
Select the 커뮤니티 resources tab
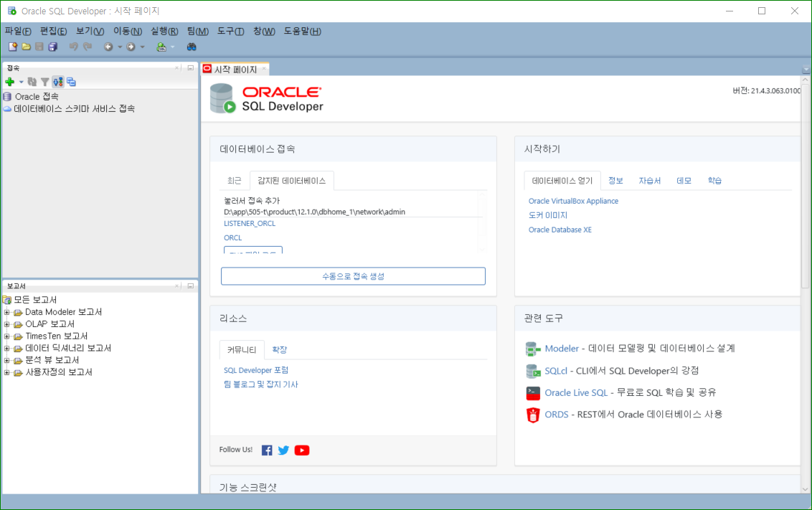242,350
